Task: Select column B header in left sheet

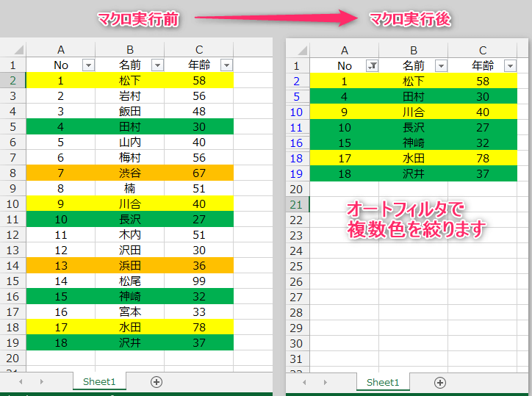Action: tap(130, 49)
